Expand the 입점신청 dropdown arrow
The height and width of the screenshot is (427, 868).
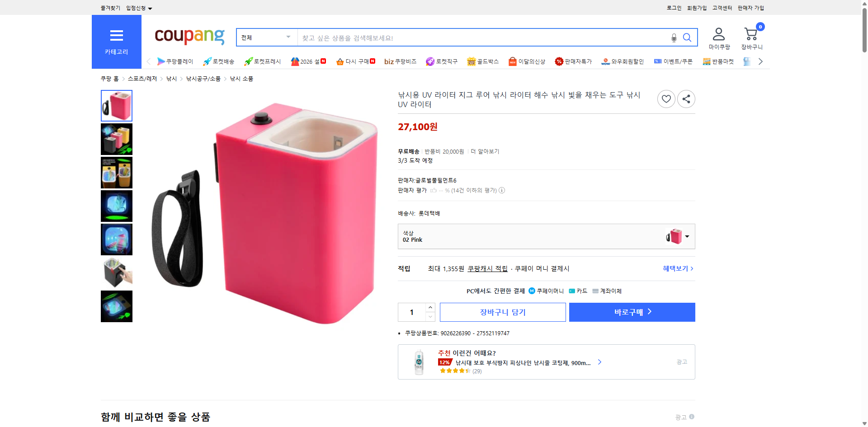151,8
